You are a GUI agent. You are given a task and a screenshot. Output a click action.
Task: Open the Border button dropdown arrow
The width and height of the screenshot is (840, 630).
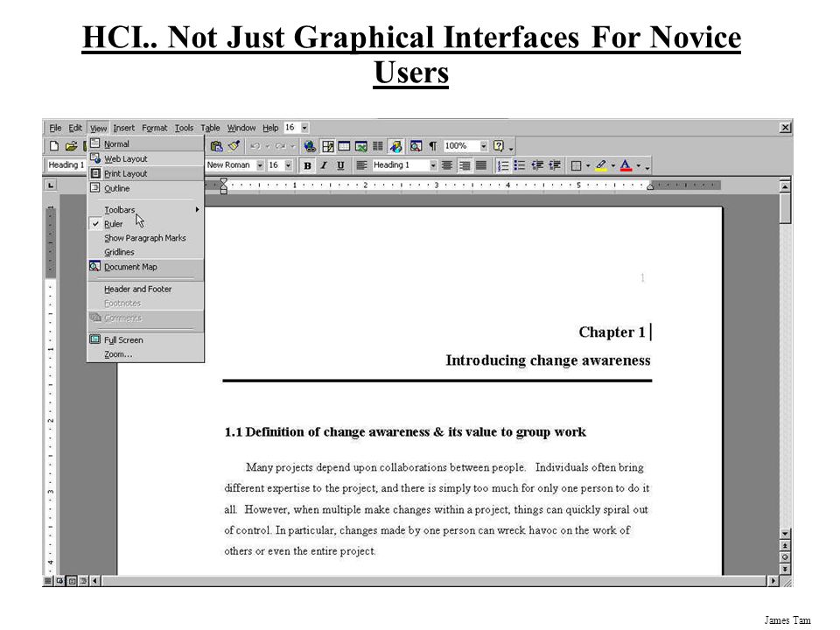588,166
